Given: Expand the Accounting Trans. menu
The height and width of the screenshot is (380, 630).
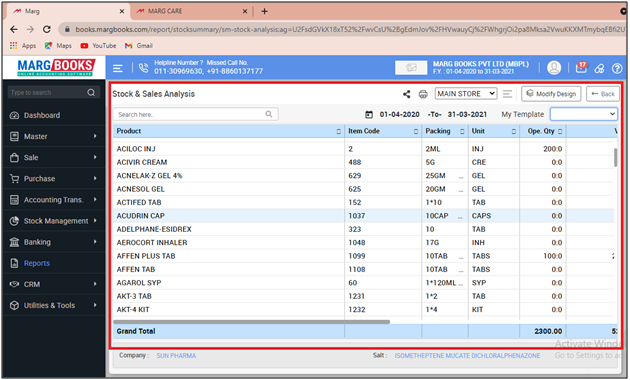Looking at the screenshot, I should (53, 200).
